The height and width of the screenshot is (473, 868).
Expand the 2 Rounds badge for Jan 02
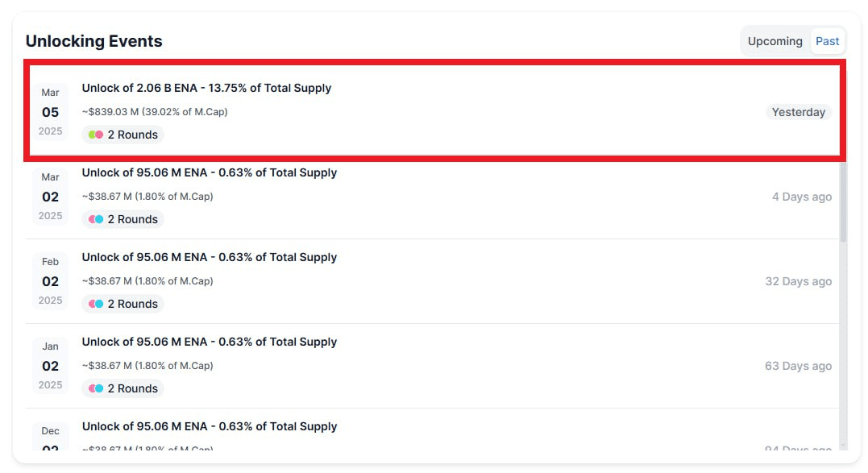tap(123, 388)
